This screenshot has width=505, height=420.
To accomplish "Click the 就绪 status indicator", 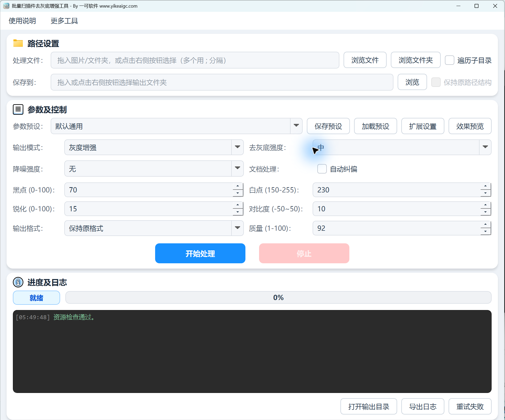I will click(x=36, y=298).
